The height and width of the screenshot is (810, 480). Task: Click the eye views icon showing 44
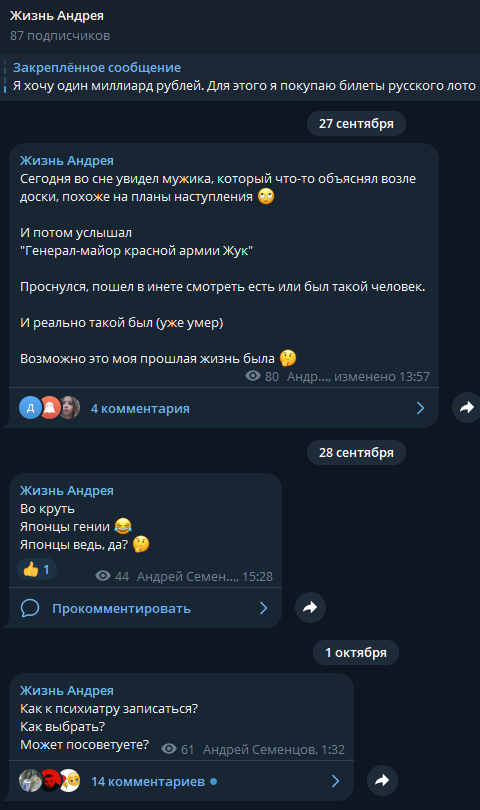(x=103, y=575)
